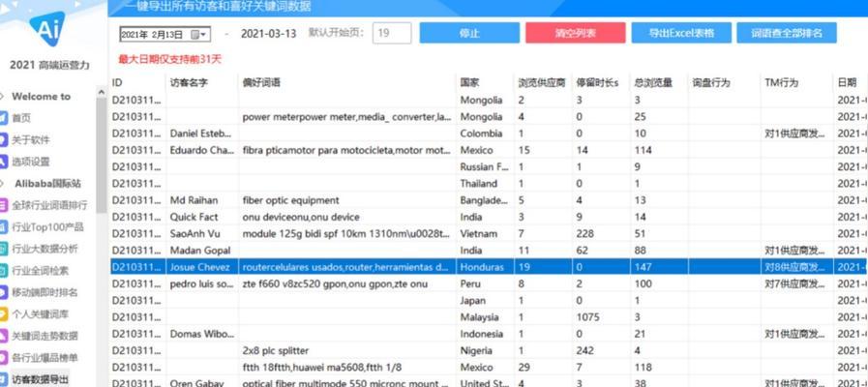Image resolution: width=868 pixels, height=387 pixels.
Task: Click the country cell Peru
Action: [x=469, y=284]
